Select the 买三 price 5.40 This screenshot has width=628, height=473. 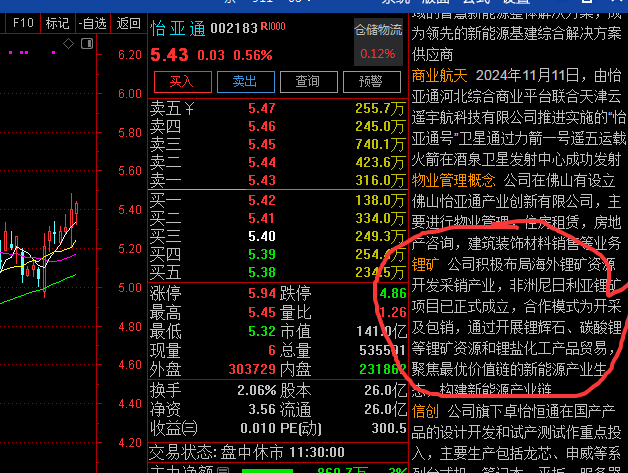[x=262, y=236]
